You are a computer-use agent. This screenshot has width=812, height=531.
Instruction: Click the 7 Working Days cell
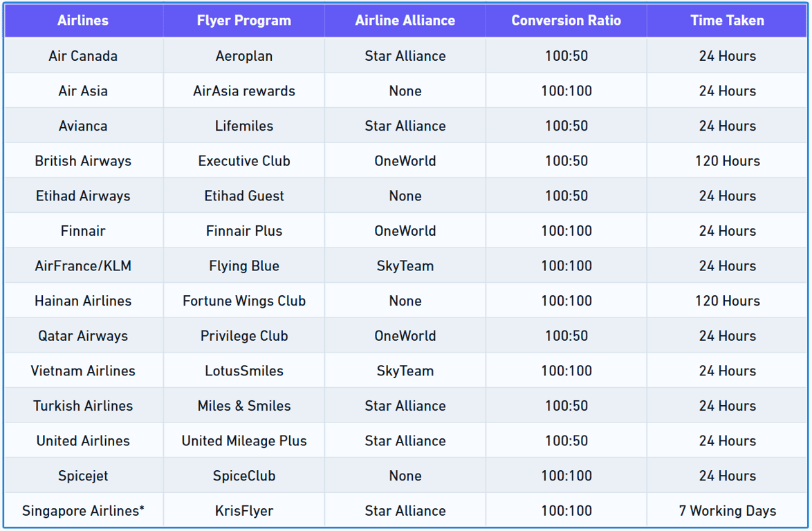(x=727, y=511)
